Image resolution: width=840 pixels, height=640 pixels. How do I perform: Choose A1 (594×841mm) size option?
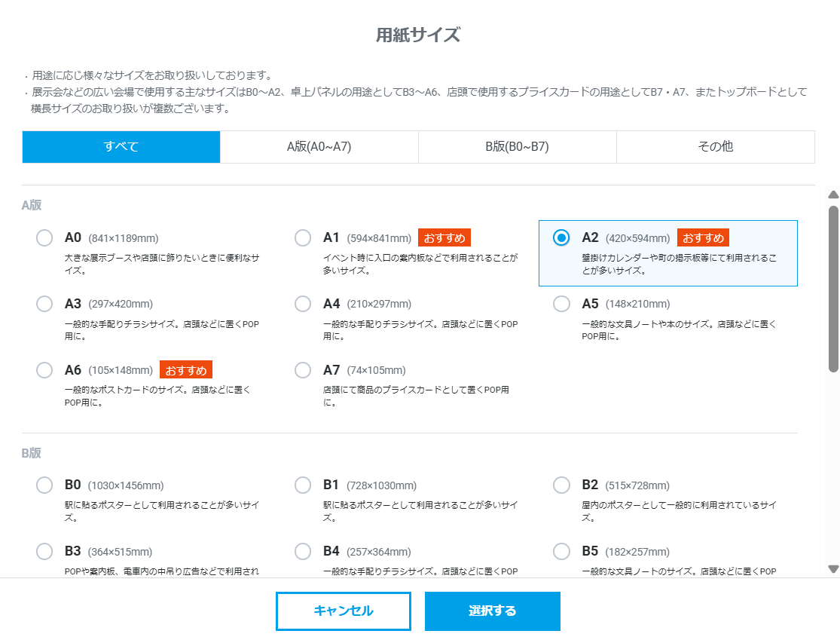pos(303,238)
